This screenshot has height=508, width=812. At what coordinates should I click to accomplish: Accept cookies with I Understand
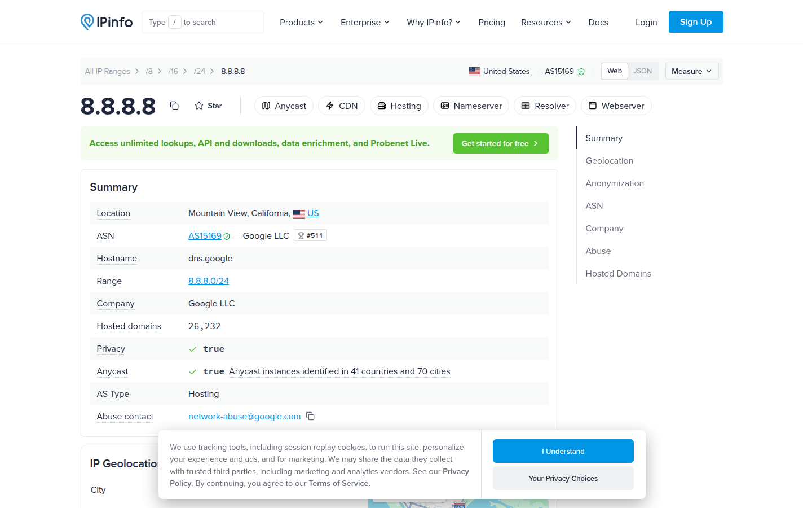[563, 451]
